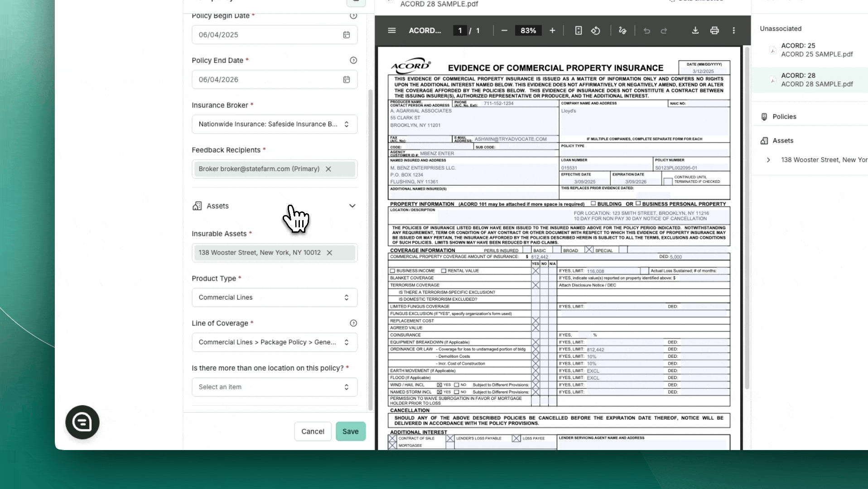Image resolution: width=868 pixels, height=489 pixels.
Task: Download the ACORD 28 PDF
Action: click(695, 30)
